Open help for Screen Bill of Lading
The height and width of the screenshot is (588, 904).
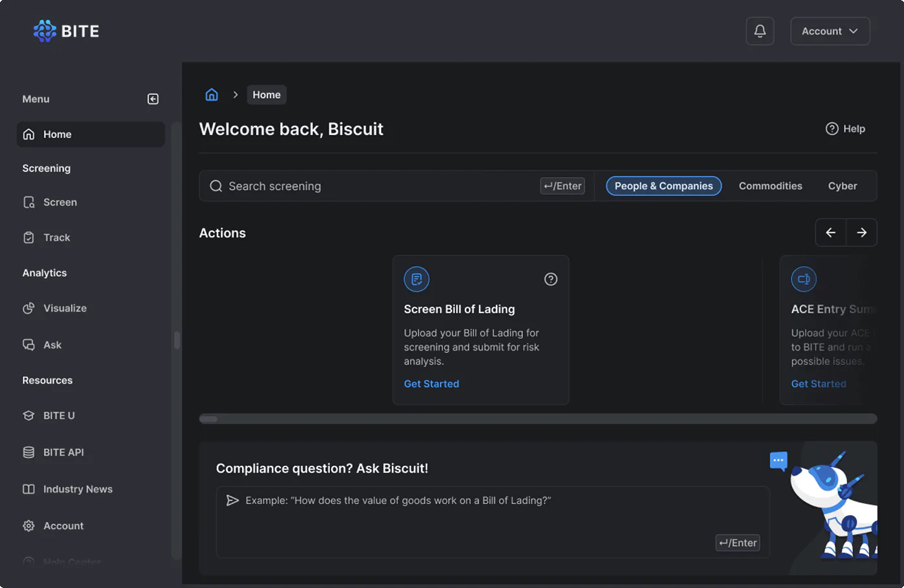tap(551, 279)
